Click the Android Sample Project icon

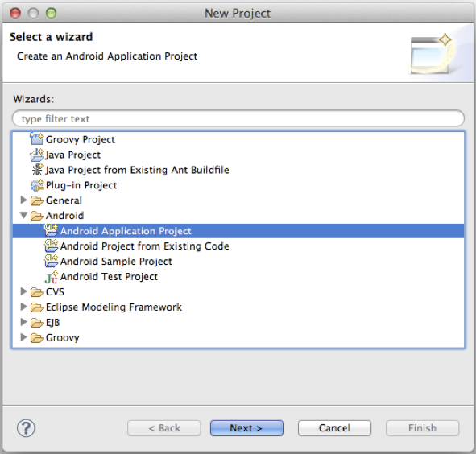[x=51, y=261]
